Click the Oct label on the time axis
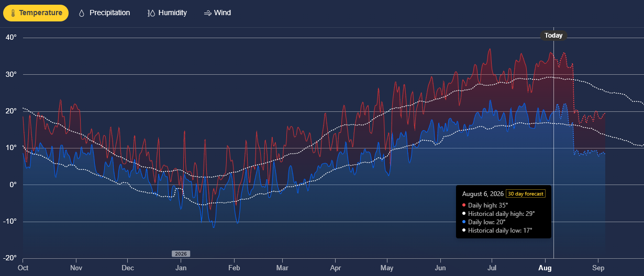 pos(23,268)
